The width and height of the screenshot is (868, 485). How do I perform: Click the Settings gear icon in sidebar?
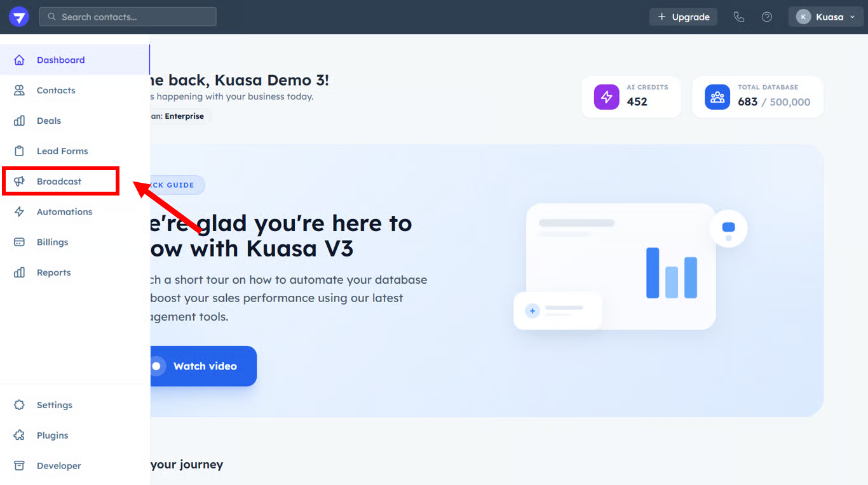pos(20,405)
